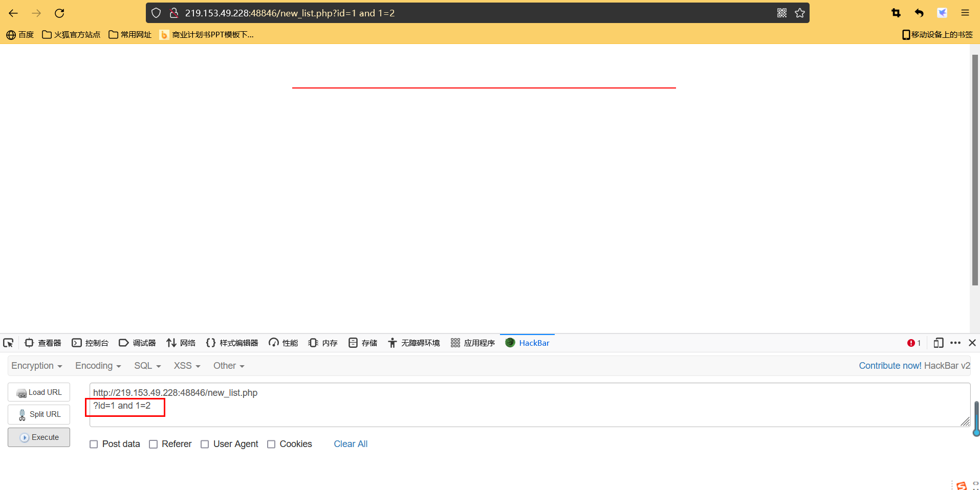Switch to the 样式编辑器 tab
Screen dimensions: 980x490
[x=232, y=343]
